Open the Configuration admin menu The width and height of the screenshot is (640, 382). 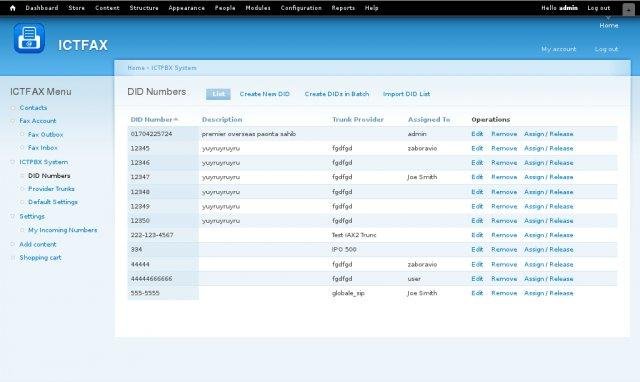(301, 8)
